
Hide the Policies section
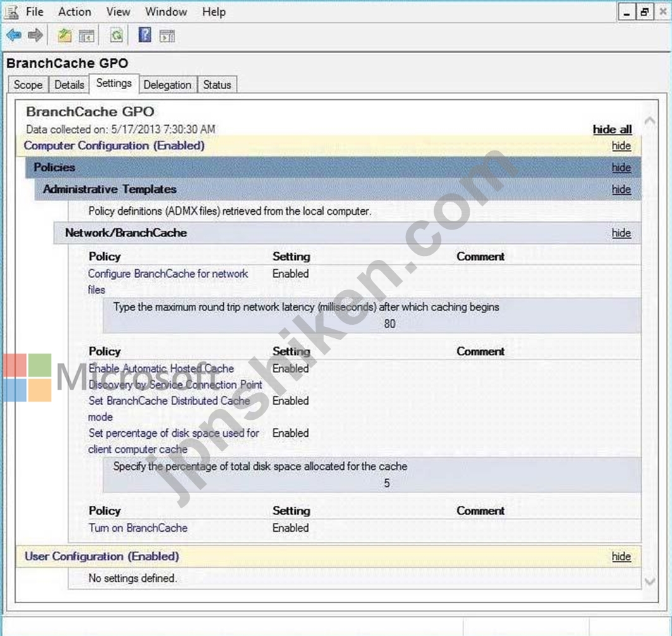[621, 168]
